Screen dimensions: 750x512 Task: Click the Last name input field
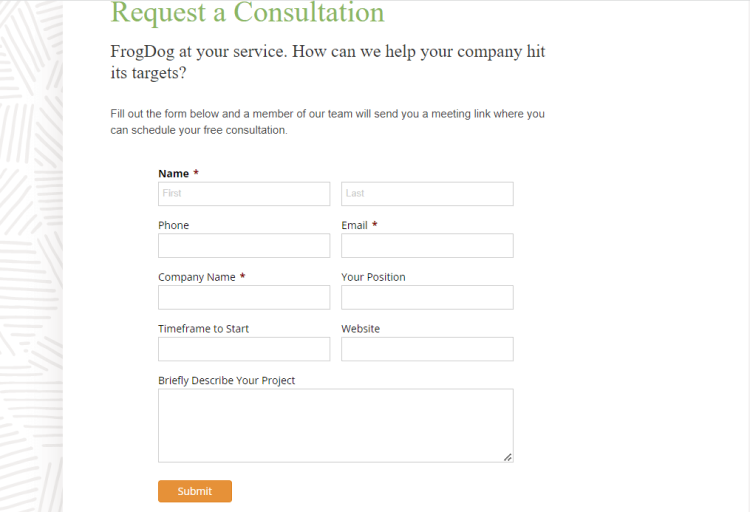pos(427,194)
